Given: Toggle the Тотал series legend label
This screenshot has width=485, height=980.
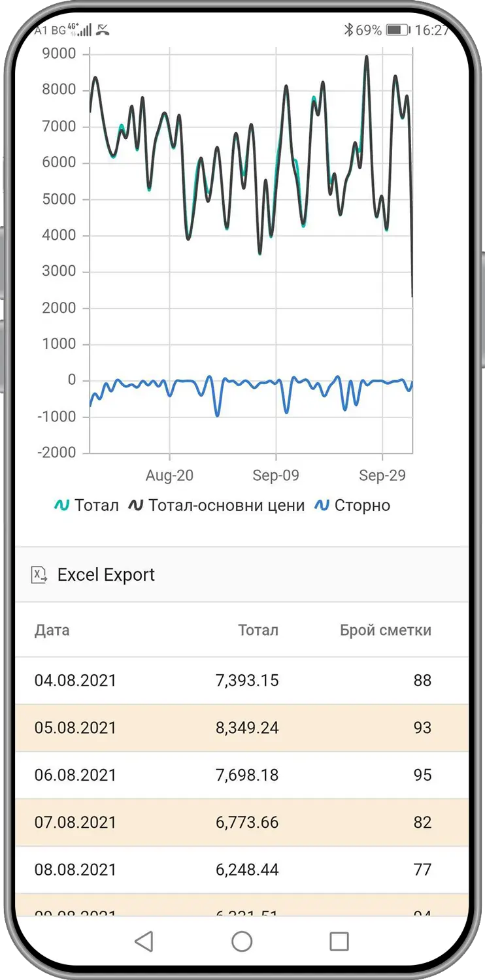Looking at the screenshot, I should click(96, 505).
